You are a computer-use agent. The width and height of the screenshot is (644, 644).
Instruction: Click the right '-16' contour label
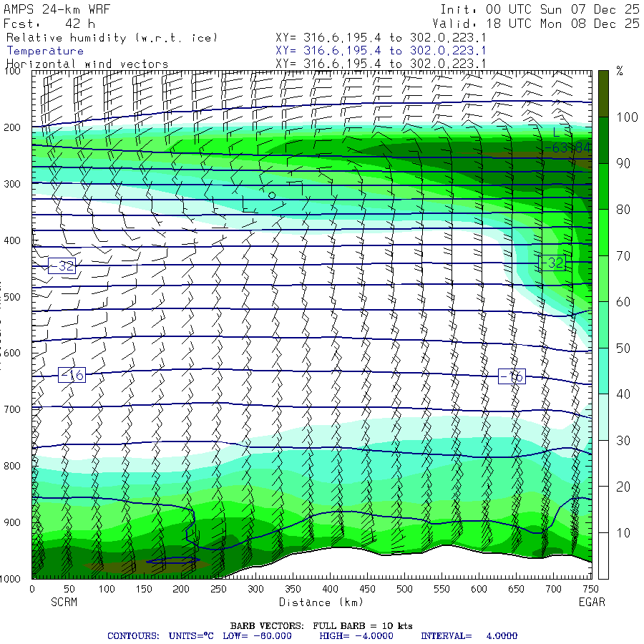point(512,376)
